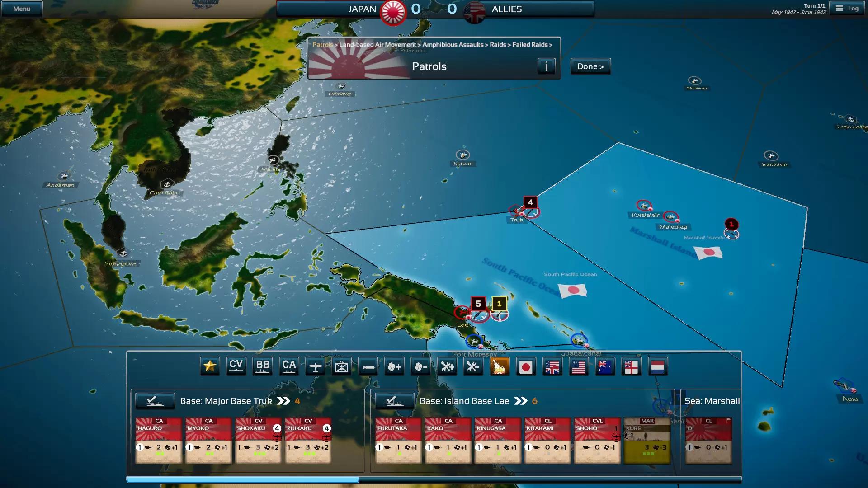Viewport: 868px width, 488px height.
Task: Click the wrench minus repair filter icon
Action: pos(473,366)
